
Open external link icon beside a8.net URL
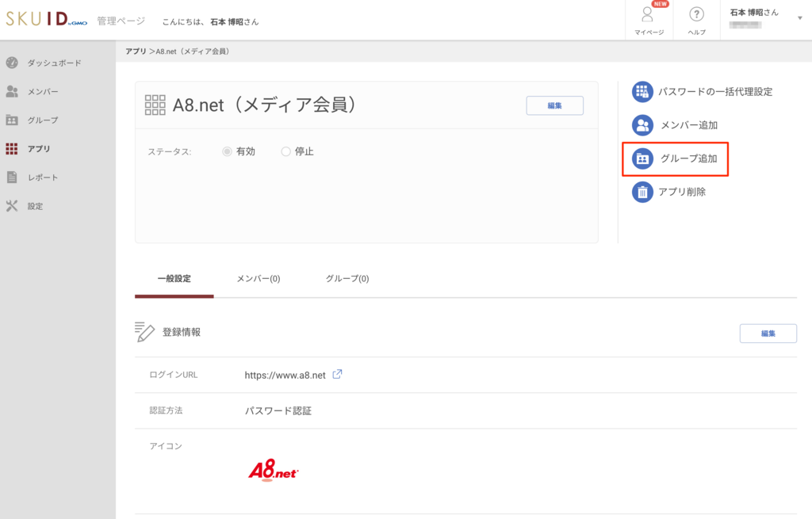(337, 374)
